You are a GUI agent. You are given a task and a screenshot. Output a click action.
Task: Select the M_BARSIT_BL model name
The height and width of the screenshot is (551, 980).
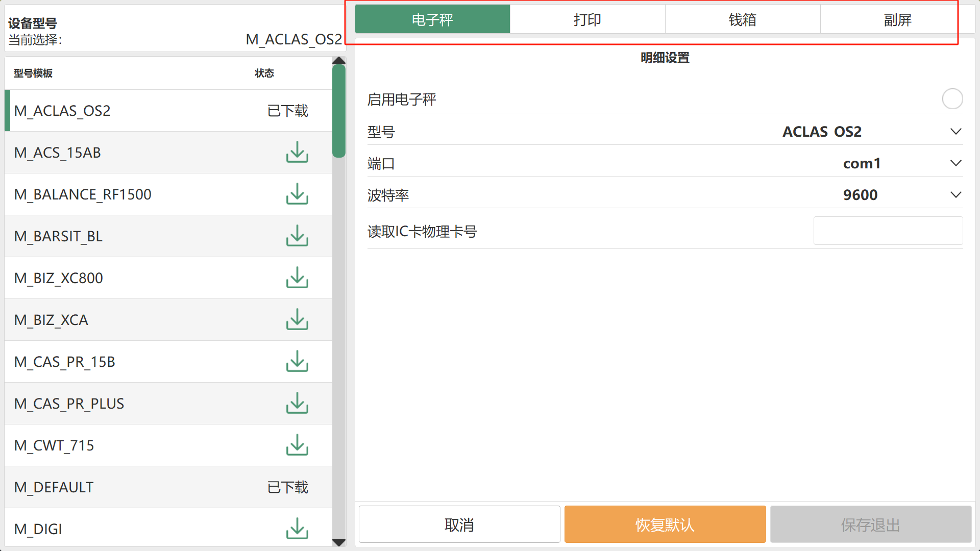pos(58,236)
